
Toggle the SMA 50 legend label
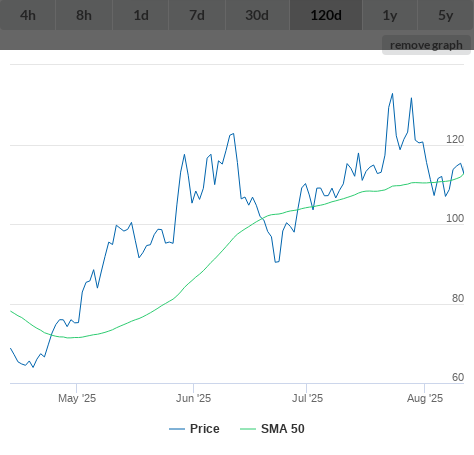(283, 429)
